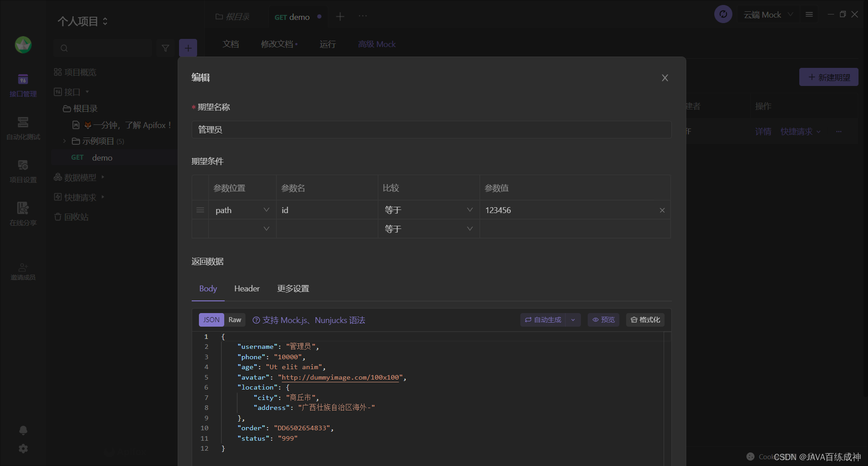
Task: Open the tab overflow ellipsis menu
Action: pos(363,16)
